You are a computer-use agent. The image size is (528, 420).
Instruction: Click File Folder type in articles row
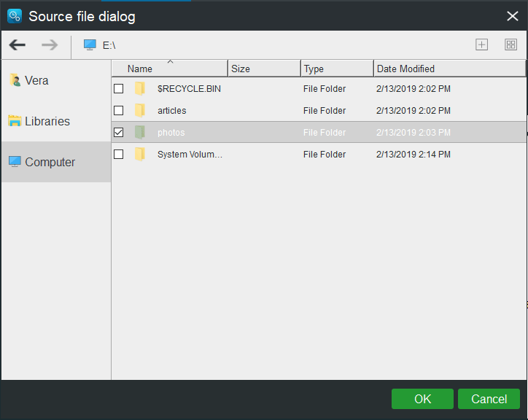click(x=325, y=111)
